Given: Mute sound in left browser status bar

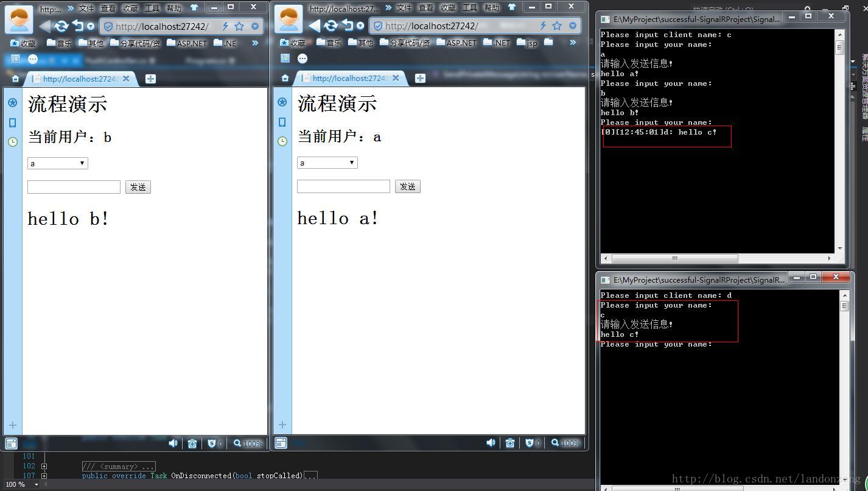Looking at the screenshot, I should click(x=173, y=443).
